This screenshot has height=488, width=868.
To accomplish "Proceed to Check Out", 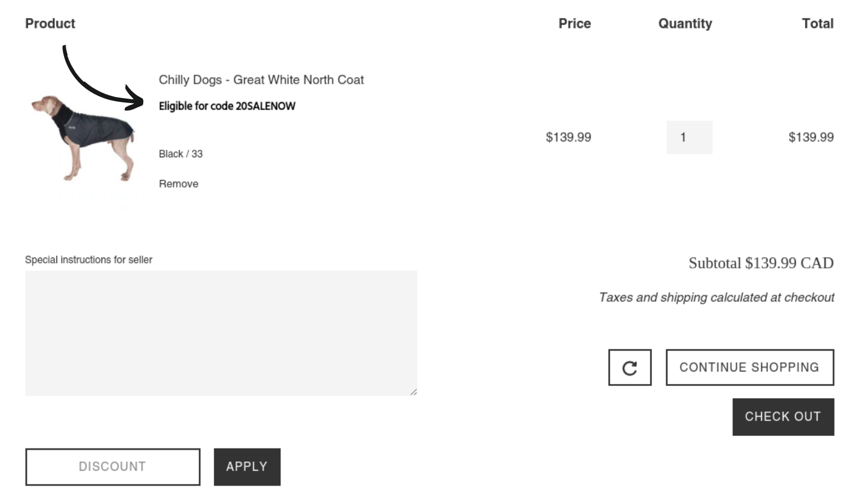I will (x=783, y=416).
